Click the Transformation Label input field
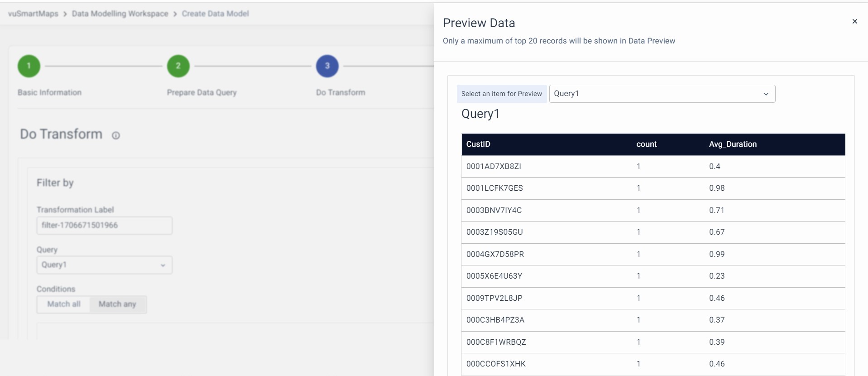The height and width of the screenshot is (376, 868). click(104, 226)
